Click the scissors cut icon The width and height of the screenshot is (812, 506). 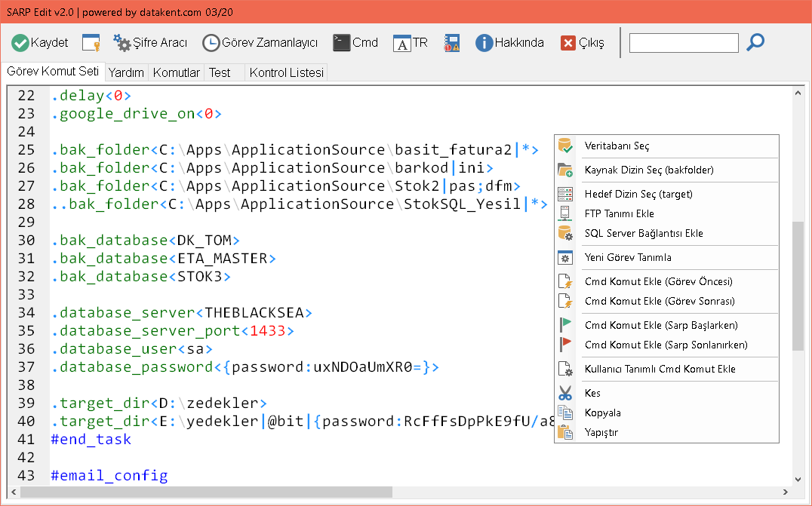click(x=565, y=393)
